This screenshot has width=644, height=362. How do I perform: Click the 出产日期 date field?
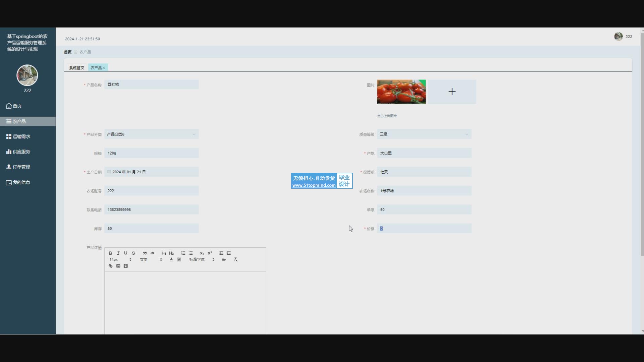point(151,172)
